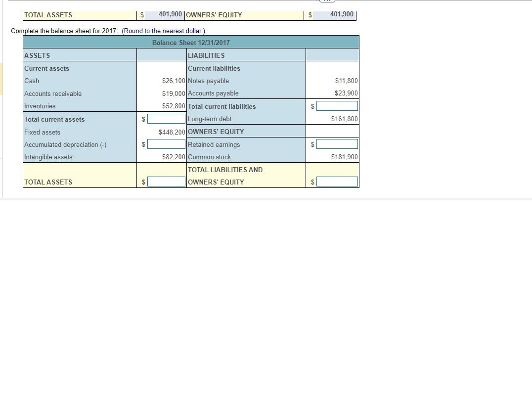The image size is (532, 410).
Task: Select the Accounts receivable value $19,000
Action: pyautogui.click(x=174, y=93)
